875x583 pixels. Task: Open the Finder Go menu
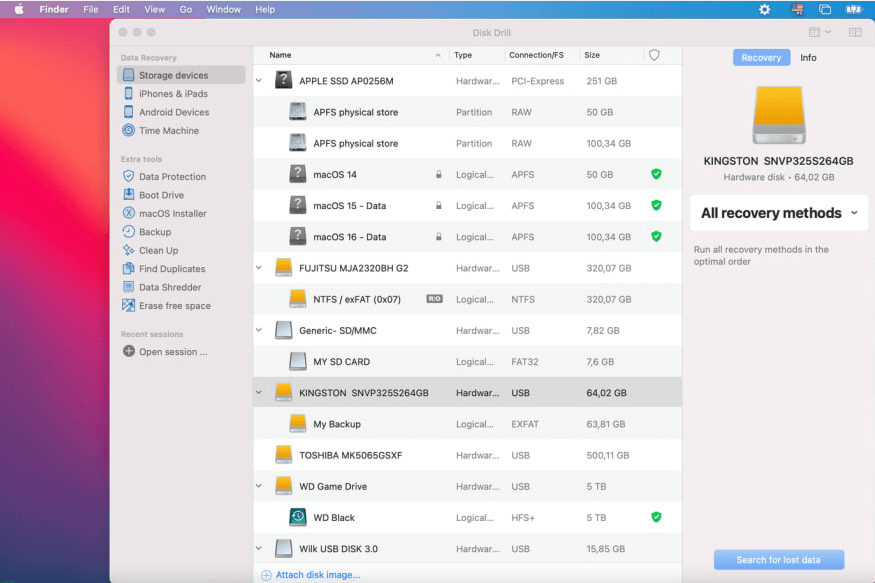coord(186,9)
